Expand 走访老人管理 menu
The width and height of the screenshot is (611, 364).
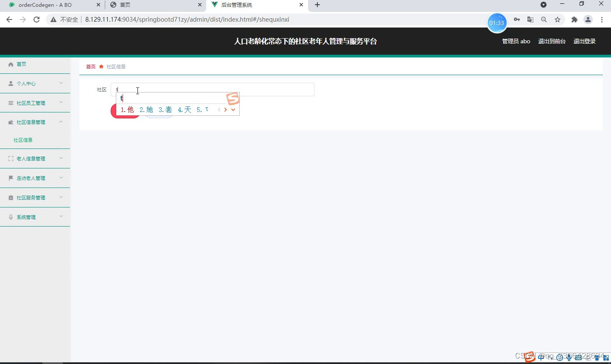tap(35, 178)
